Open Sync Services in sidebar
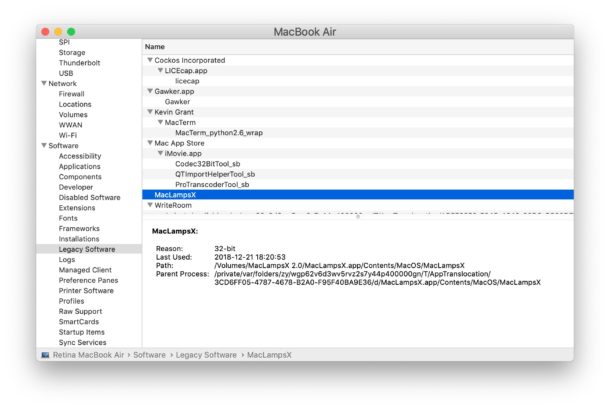Screen dimensions: 610x409 [x=82, y=342]
